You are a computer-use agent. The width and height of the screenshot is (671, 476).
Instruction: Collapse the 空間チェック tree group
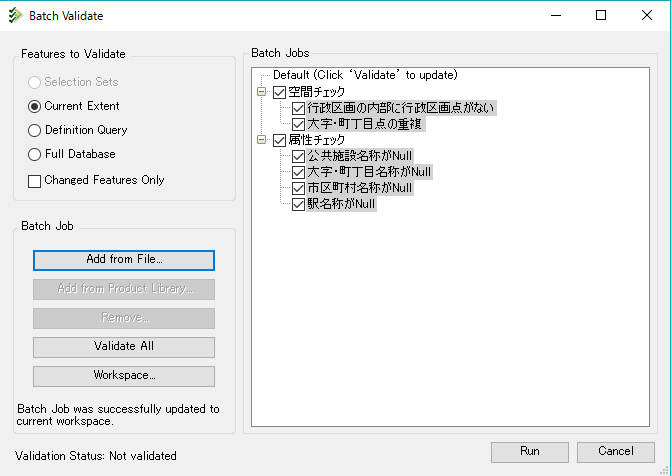(x=263, y=92)
